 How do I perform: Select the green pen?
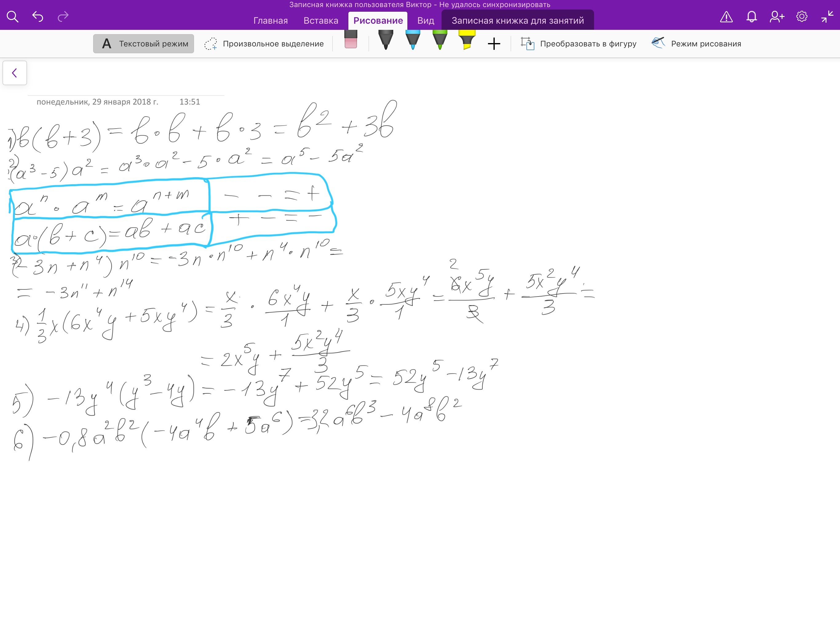(440, 40)
